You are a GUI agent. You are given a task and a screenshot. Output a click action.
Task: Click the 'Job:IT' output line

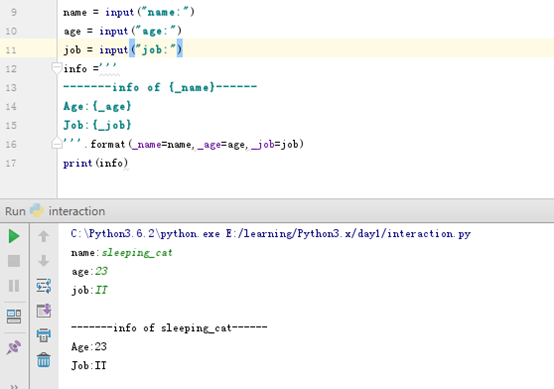point(89,365)
